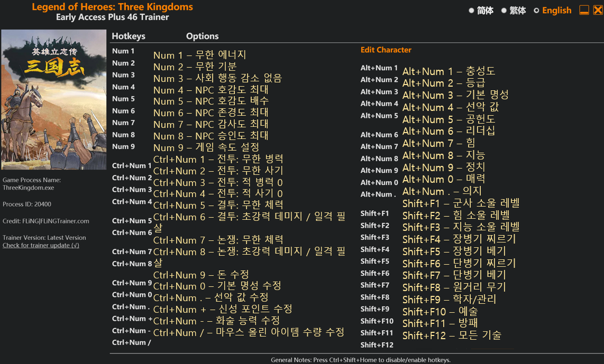Click option Shift+F2 – 힘 소울 레벨

point(456,216)
